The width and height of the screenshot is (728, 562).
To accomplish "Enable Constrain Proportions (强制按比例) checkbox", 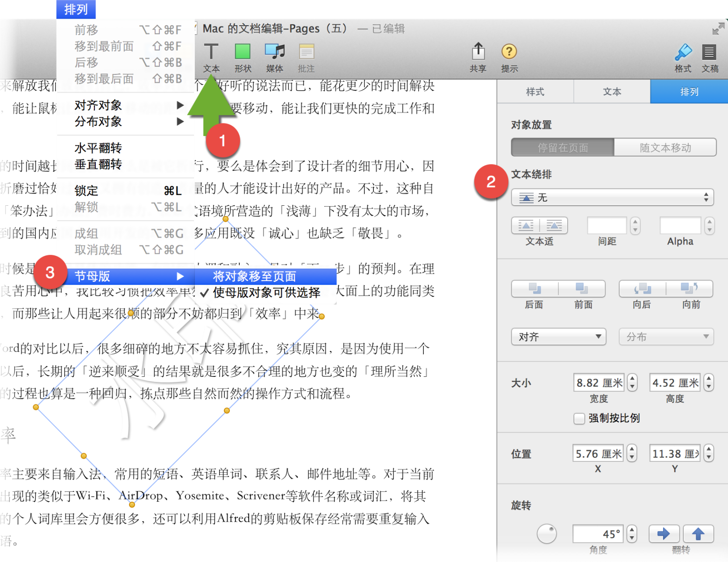I will 579,418.
